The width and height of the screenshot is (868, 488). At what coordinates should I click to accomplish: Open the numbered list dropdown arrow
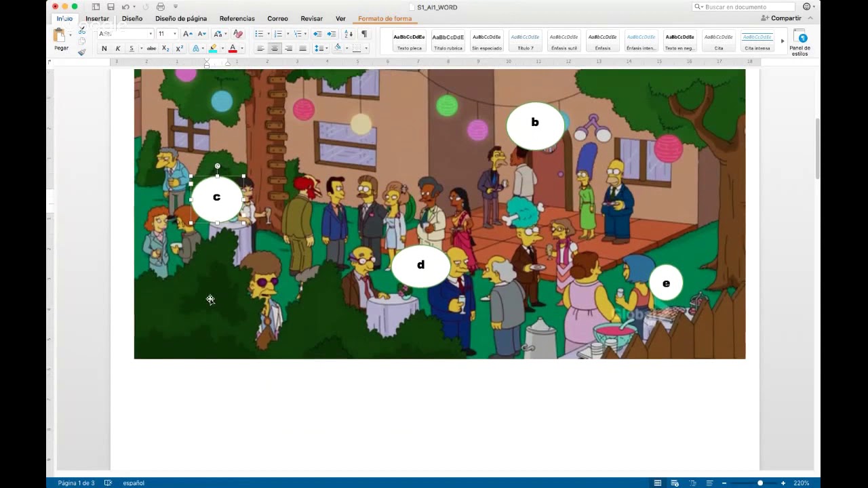[288, 34]
